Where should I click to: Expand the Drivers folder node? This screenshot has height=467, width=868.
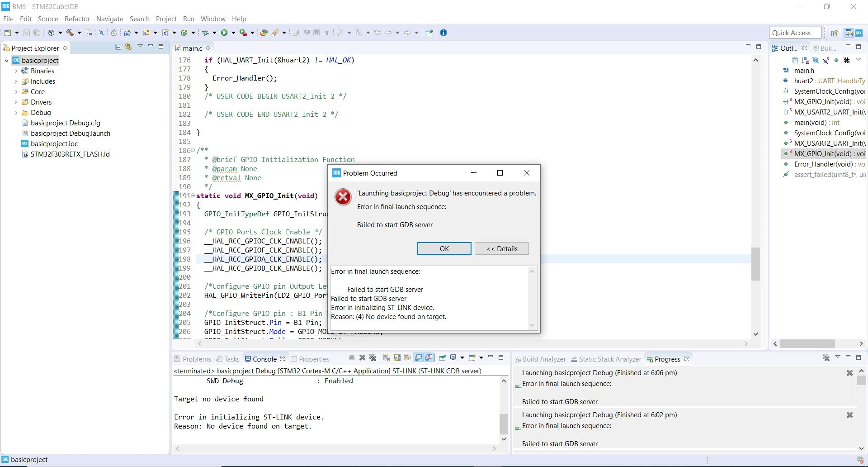(x=16, y=102)
